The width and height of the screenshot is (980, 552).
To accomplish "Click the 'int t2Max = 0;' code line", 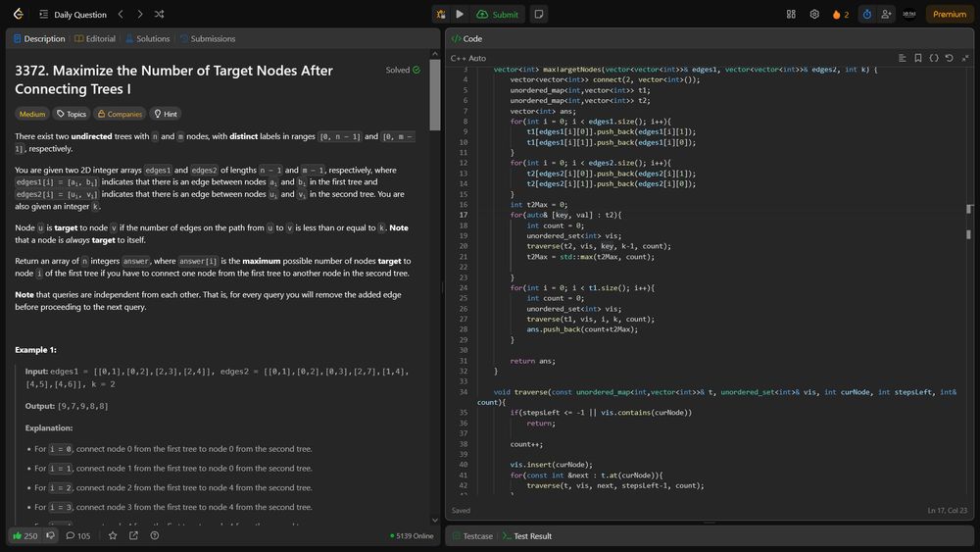I will (x=539, y=204).
